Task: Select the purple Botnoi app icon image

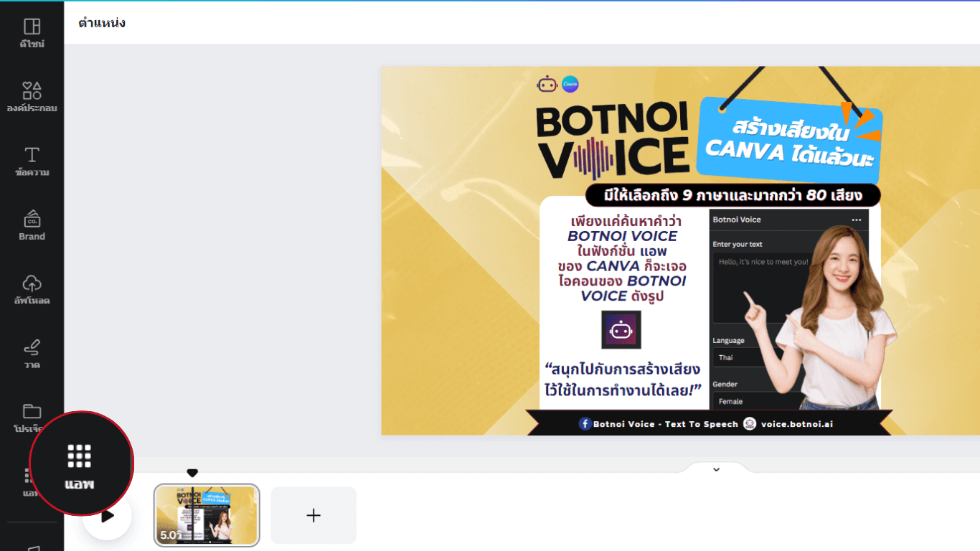Action: [x=621, y=330]
